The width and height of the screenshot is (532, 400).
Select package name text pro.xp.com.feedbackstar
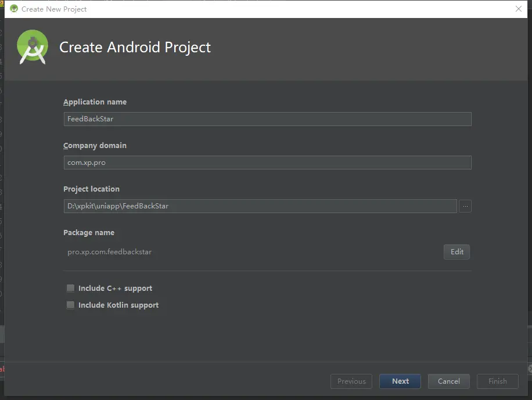point(109,252)
